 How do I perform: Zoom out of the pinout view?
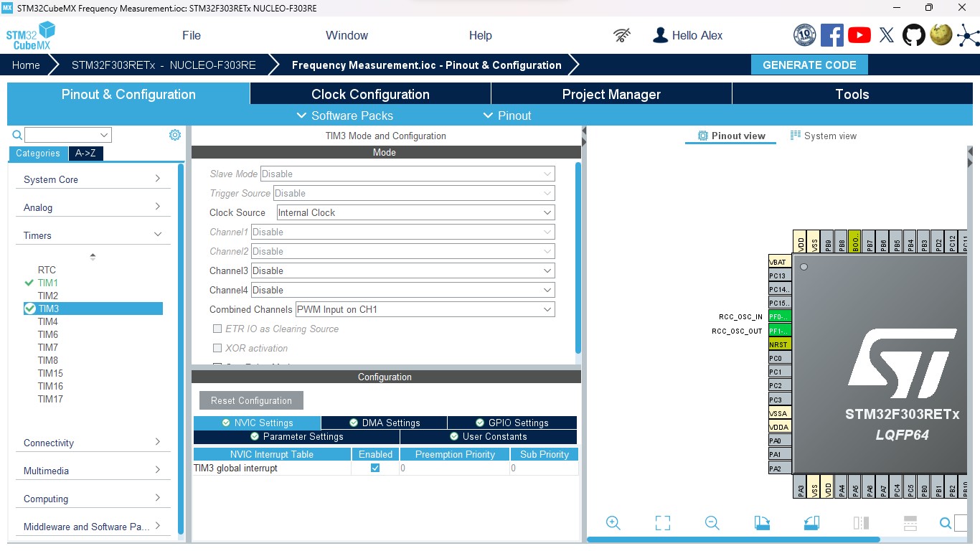712,523
